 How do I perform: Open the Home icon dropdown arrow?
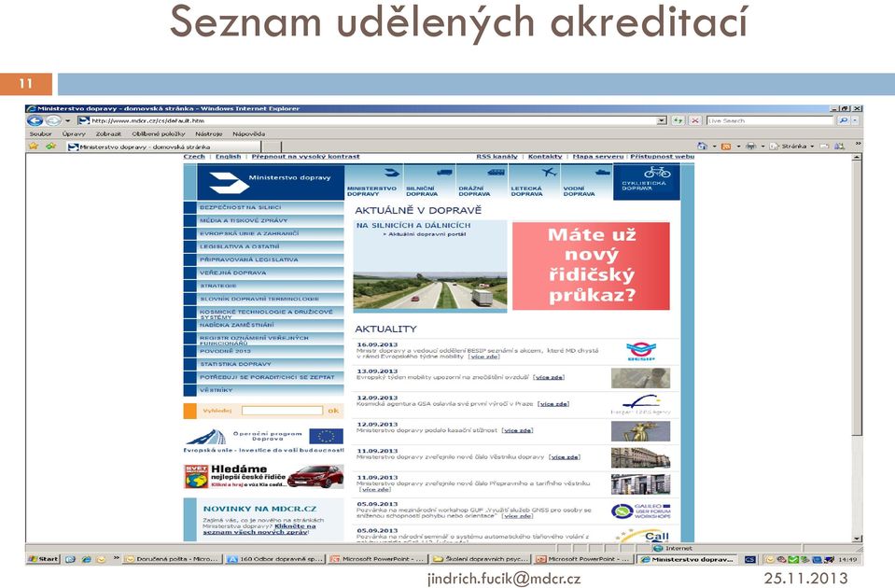coord(714,147)
